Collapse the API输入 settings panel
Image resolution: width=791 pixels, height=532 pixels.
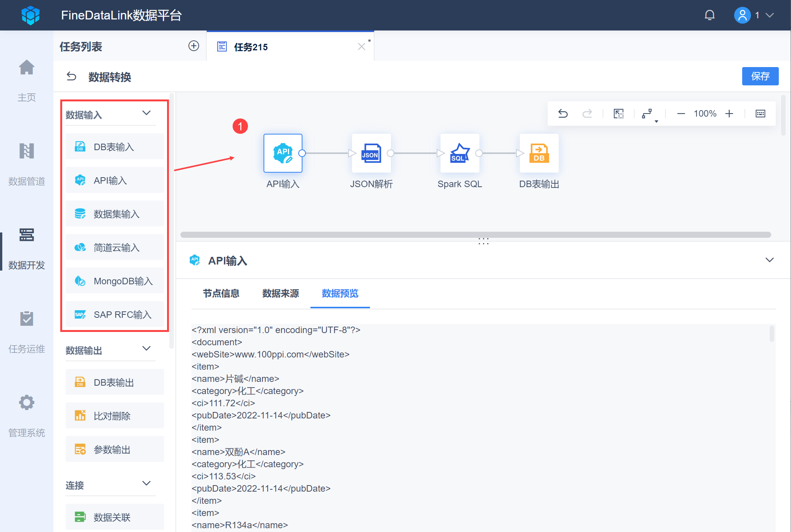pyautogui.click(x=769, y=260)
